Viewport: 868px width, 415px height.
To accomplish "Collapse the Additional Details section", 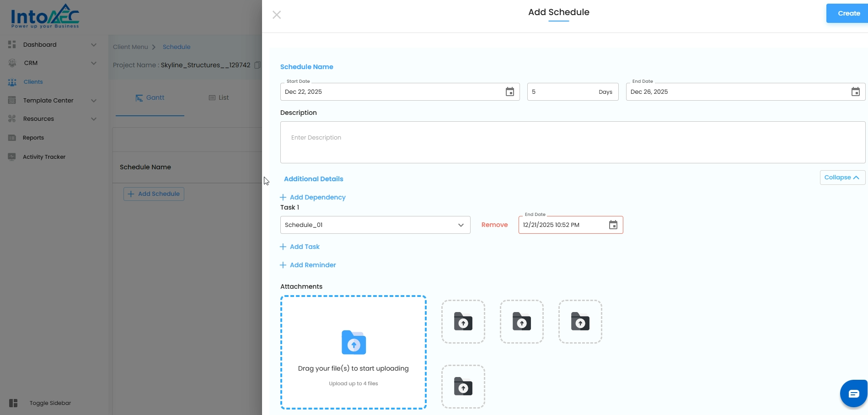I will tap(842, 178).
